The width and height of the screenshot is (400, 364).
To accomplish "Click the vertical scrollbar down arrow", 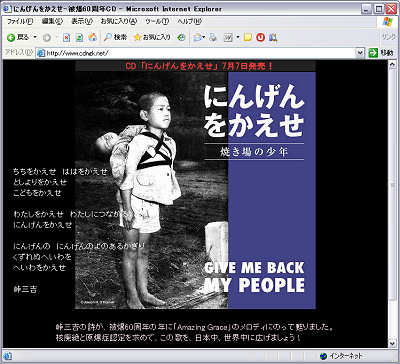I will (392, 343).
